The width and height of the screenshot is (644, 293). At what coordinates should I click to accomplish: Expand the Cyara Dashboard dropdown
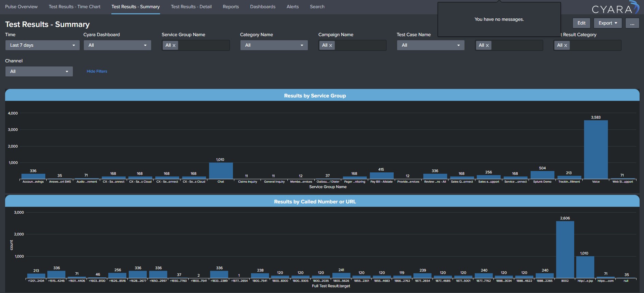117,45
